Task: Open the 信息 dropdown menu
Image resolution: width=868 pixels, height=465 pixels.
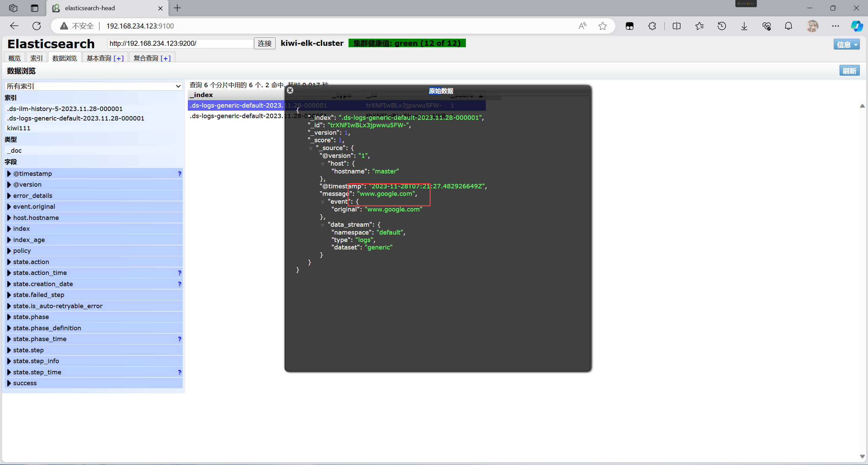Action: click(x=846, y=44)
